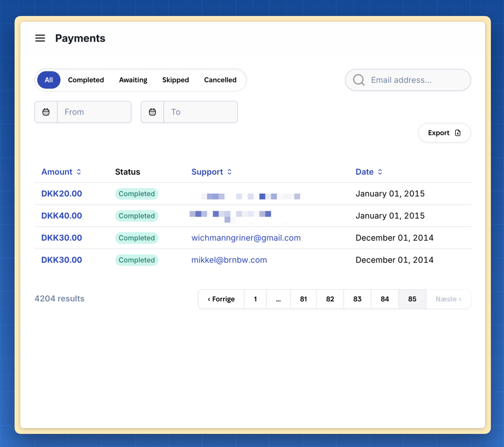Open the To date calendar icon
The width and height of the screenshot is (504, 447).
coord(152,112)
